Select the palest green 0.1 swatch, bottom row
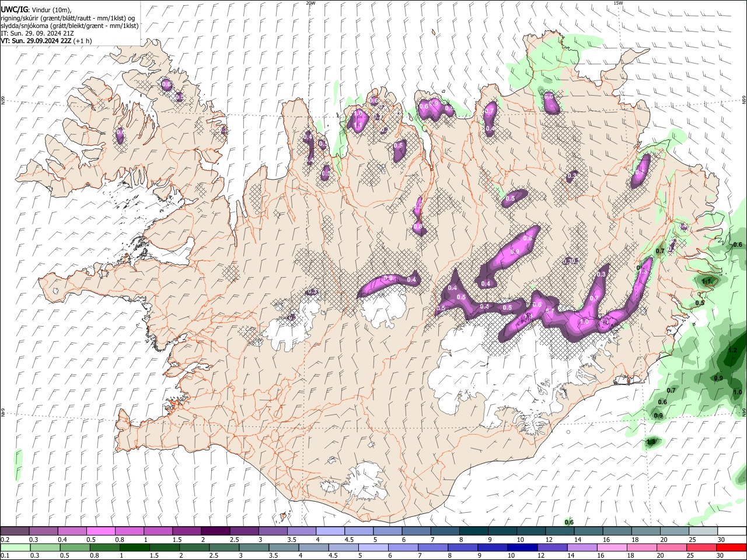Image resolution: width=747 pixels, height=560 pixels. [x=15, y=548]
